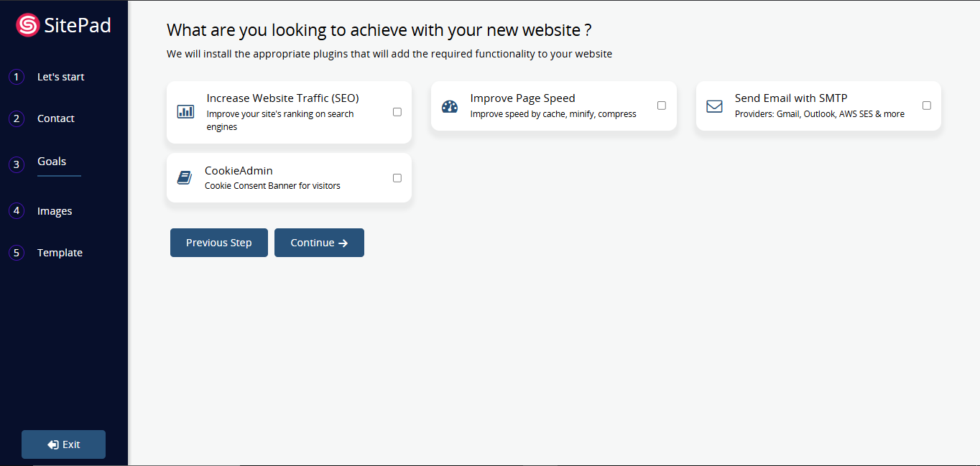
Task: Click the SitePad swirl logo icon
Action: (x=27, y=26)
